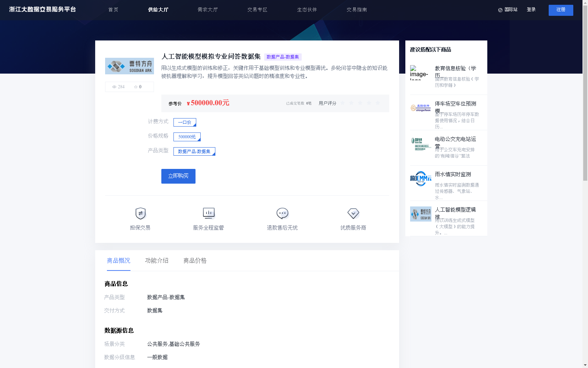This screenshot has width=588, height=368.
Task: Click the 服务全程监管 monitor icon
Action: pos(209,213)
